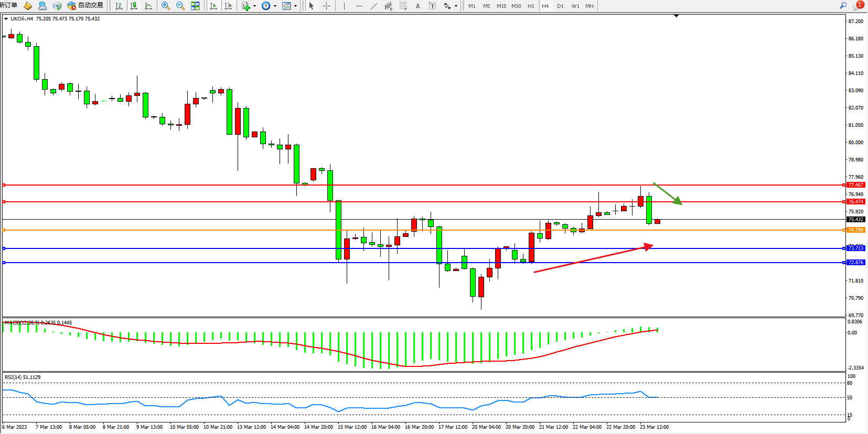Toggle bar chart display mode

point(119,6)
